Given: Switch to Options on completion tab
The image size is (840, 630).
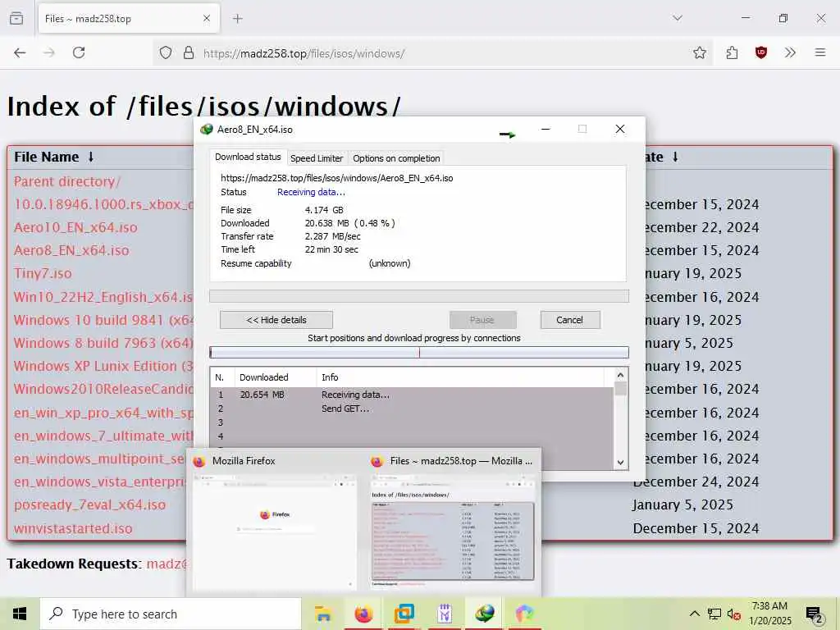Looking at the screenshot, I should coord(396,158).
